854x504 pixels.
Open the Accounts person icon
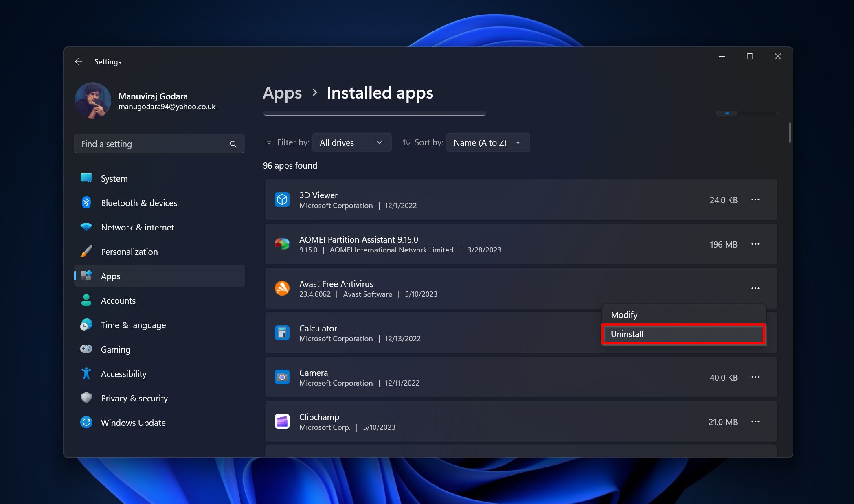click(86, 300)
